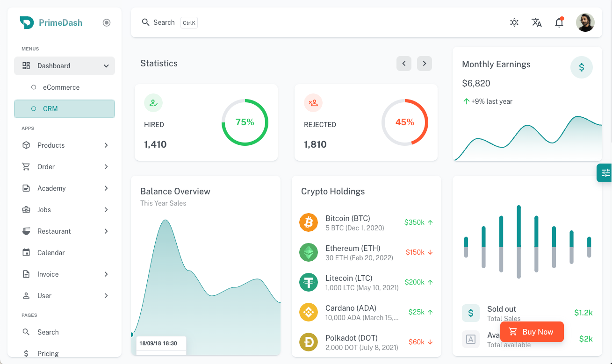
Task: Open the Calendar menu item
Action: click(x=51, y=253)
